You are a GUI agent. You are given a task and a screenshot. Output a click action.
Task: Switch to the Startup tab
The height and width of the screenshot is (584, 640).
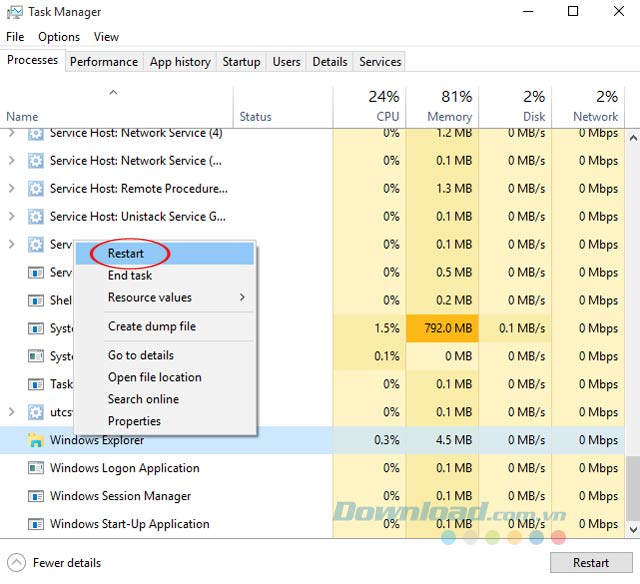click(241, 62)
